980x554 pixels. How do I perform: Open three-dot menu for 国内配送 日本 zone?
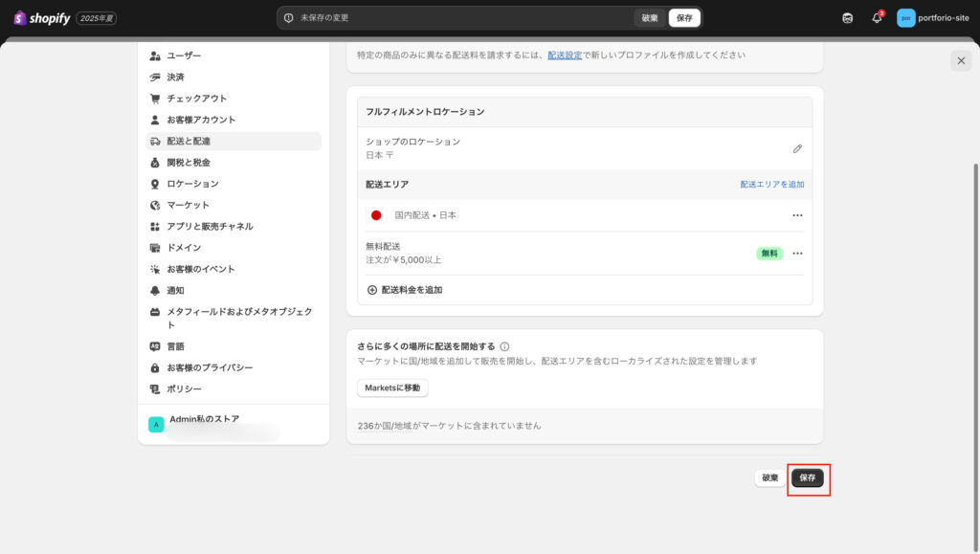click(797, 215)
